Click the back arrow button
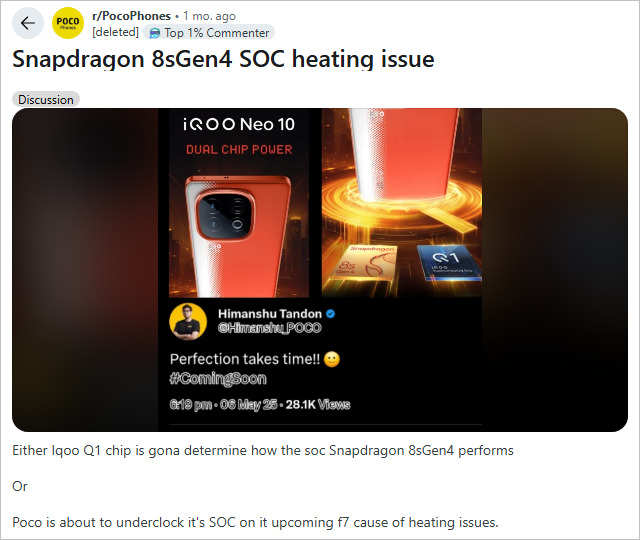 27,23
